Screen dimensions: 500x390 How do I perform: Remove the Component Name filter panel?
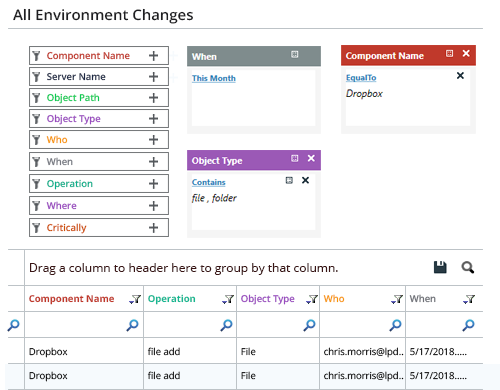(466, 53)
